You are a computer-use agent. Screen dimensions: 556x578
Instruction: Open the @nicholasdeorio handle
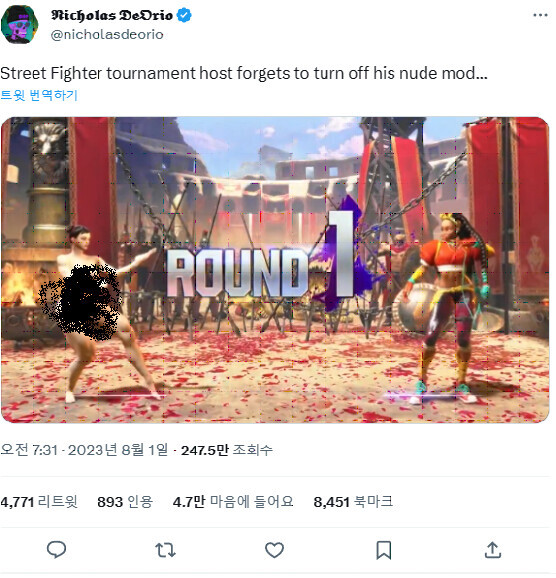(x=107, y=35)
